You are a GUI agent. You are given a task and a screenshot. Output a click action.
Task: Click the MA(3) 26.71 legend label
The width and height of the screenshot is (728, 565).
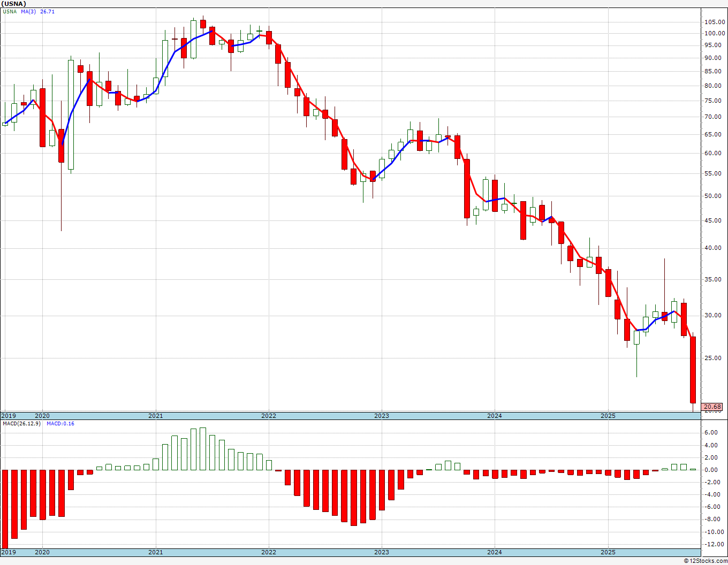(38, 11)
